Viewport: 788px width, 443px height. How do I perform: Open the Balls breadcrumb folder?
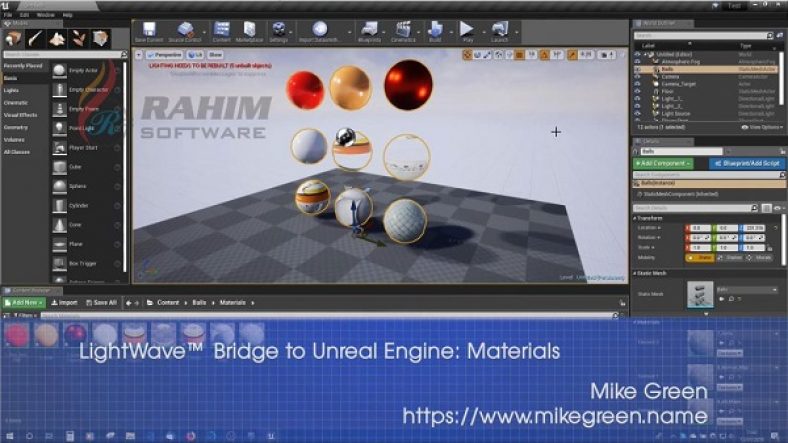(x=199, y=303)
